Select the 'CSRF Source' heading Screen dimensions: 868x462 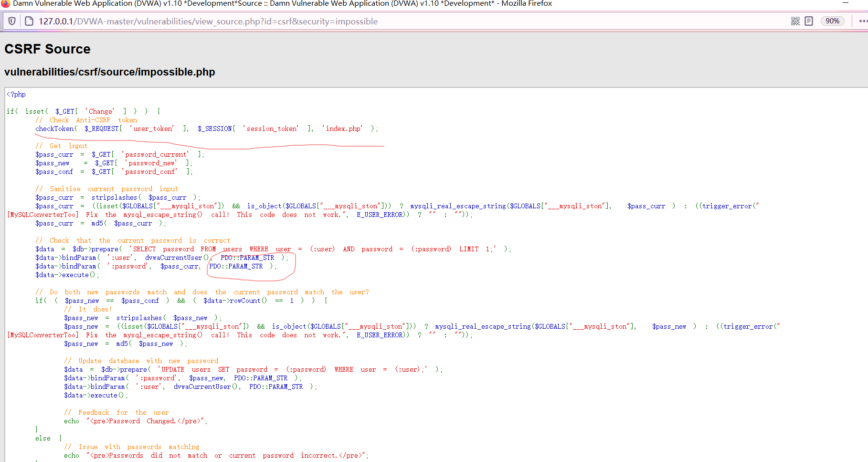tap(47, 49)
